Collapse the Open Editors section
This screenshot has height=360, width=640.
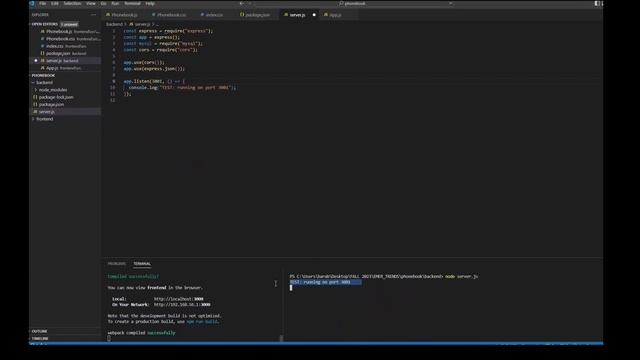(x=44, y=24)
